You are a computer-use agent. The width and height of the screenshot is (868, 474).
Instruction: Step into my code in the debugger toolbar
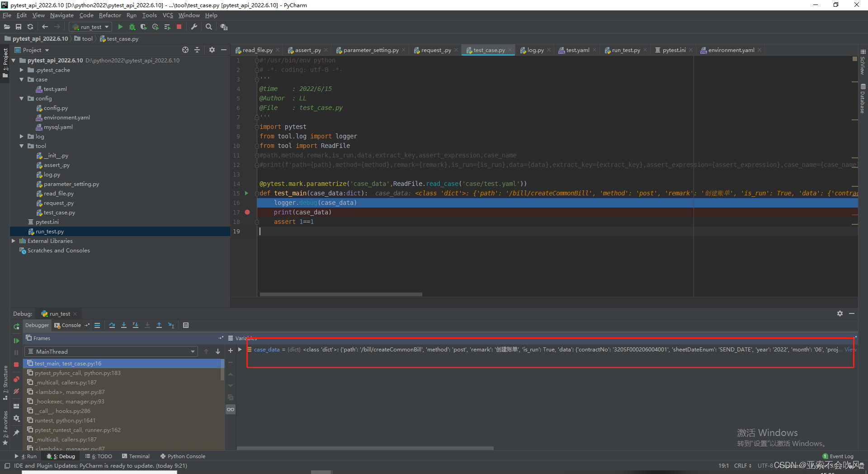click(136, 325)
